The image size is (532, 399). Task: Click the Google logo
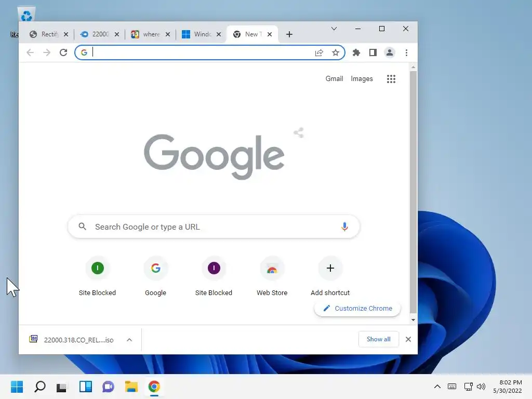tap(214, 156)
